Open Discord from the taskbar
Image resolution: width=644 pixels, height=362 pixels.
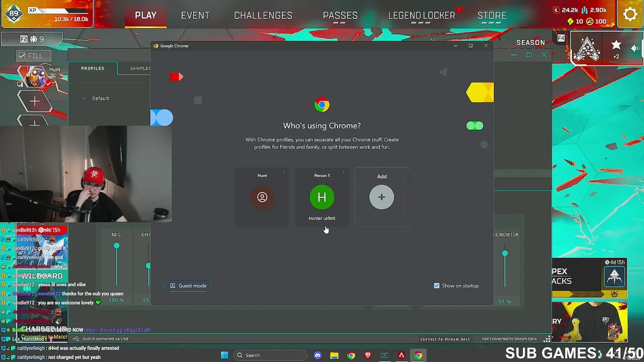tap(317, 355)
